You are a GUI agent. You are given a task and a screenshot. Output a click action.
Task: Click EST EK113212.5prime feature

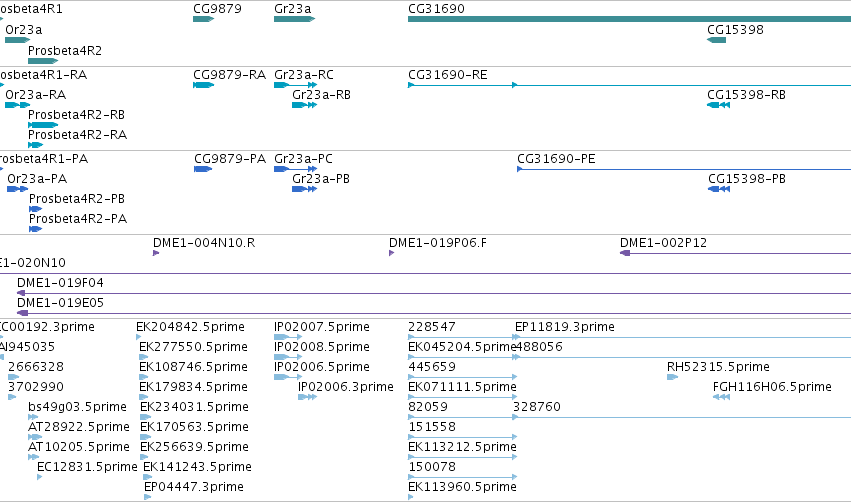[x=462, y=457]
